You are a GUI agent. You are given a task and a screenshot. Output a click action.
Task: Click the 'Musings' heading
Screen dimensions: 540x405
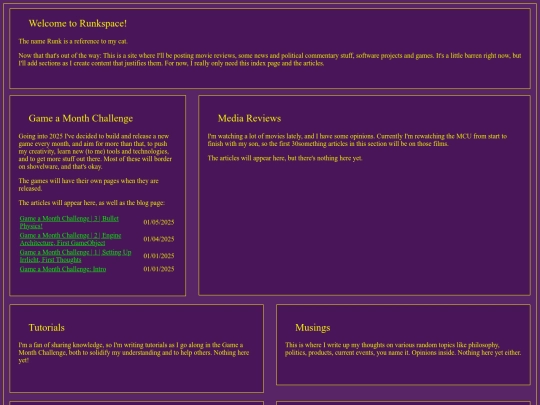312,327
